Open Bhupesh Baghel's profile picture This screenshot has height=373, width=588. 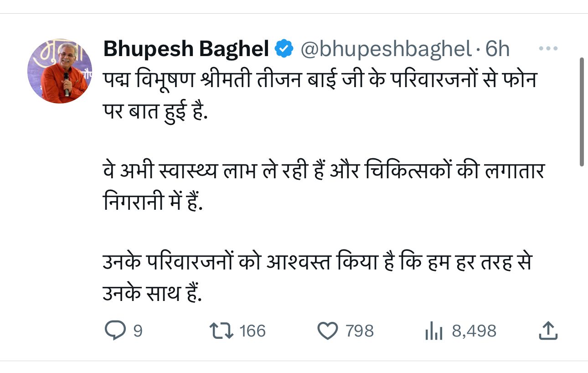[x=60, y=71]
